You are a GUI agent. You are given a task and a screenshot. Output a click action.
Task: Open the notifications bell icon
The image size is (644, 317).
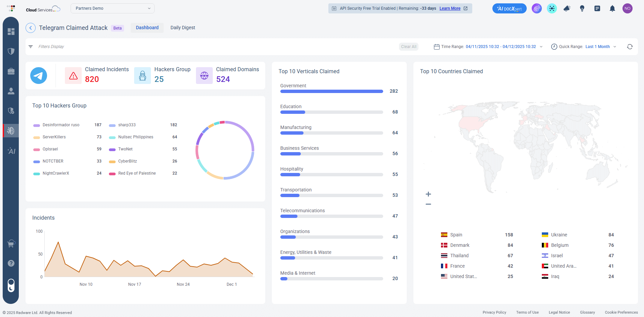pyautogui.click(x=612, y=8)
